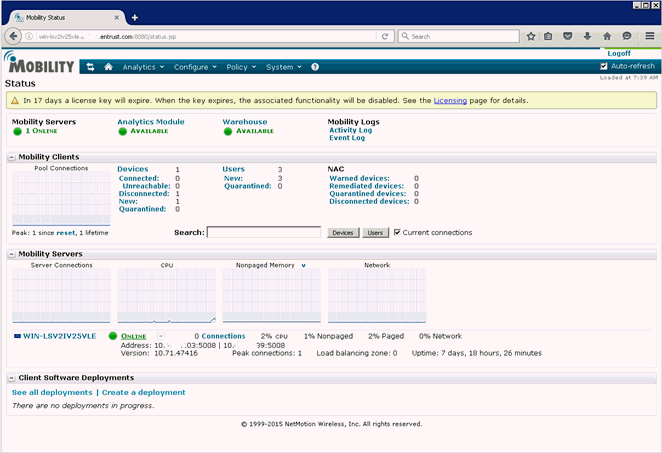Click the Home icon in Mobility navbar
This screenshot has height=453, width=662.
[x=108, y=67]
